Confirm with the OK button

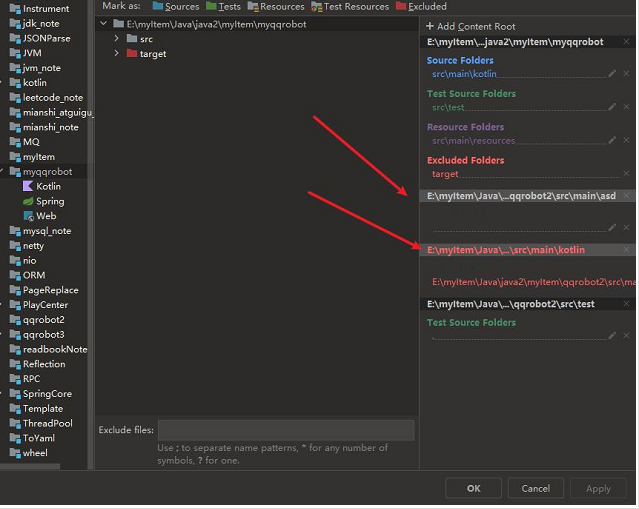pos(474,488)
